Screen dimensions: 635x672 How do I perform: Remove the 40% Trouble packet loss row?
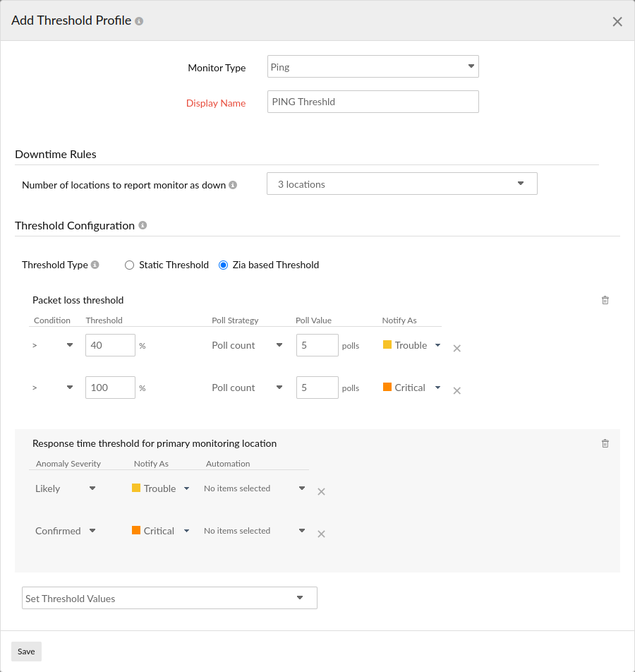pos(456,348)
